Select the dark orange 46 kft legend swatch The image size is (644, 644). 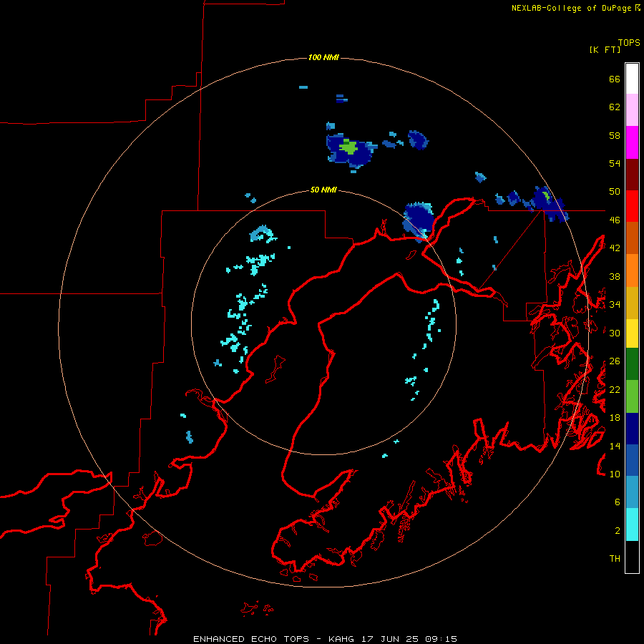pos(632,238)
